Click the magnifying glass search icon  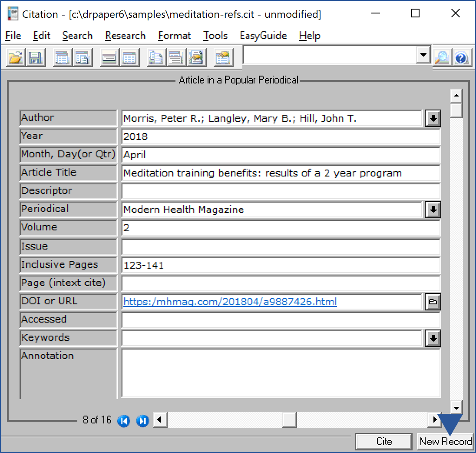[x=442, y=58]
